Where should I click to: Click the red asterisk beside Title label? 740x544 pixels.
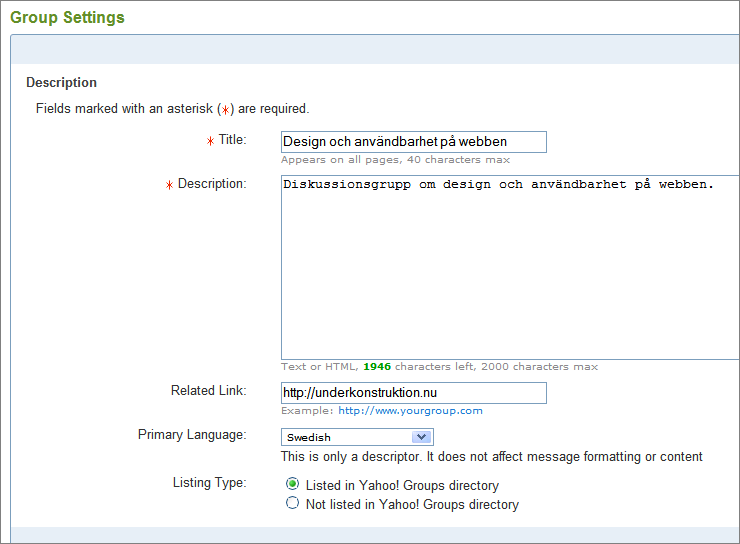pos(210,141)
